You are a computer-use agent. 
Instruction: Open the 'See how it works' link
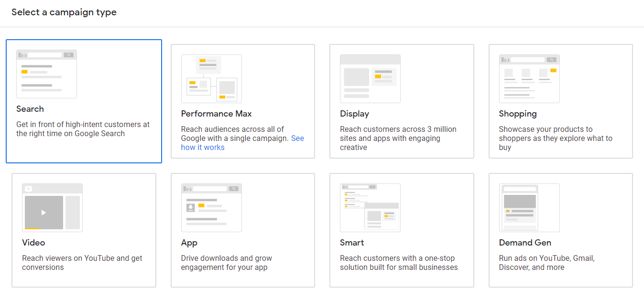tap(202, 148)
